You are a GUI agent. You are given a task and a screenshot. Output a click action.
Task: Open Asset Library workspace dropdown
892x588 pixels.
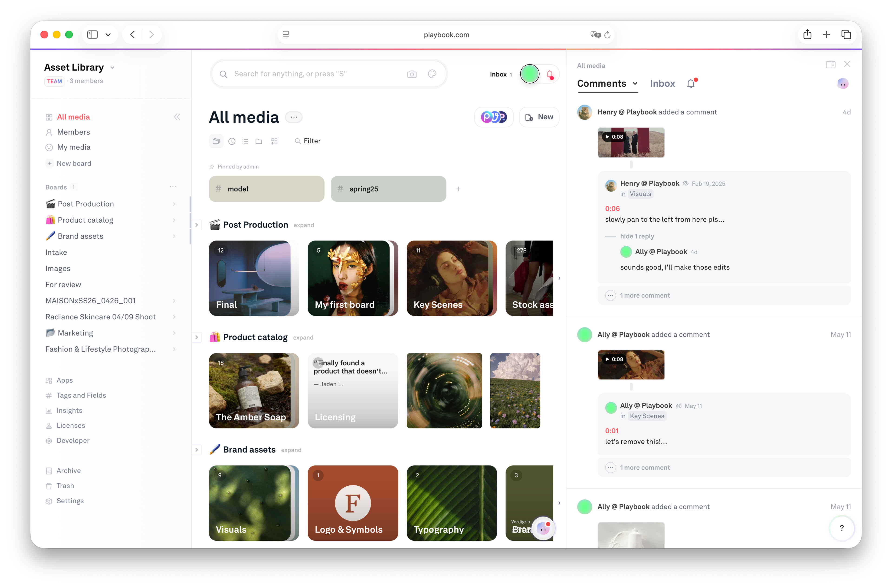point(112,68)
